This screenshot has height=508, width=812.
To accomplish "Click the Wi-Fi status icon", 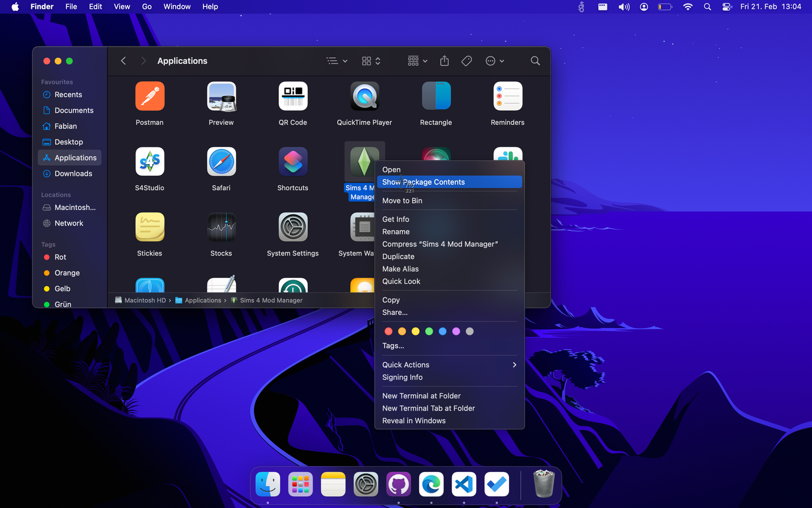I will tap(688, 6).
